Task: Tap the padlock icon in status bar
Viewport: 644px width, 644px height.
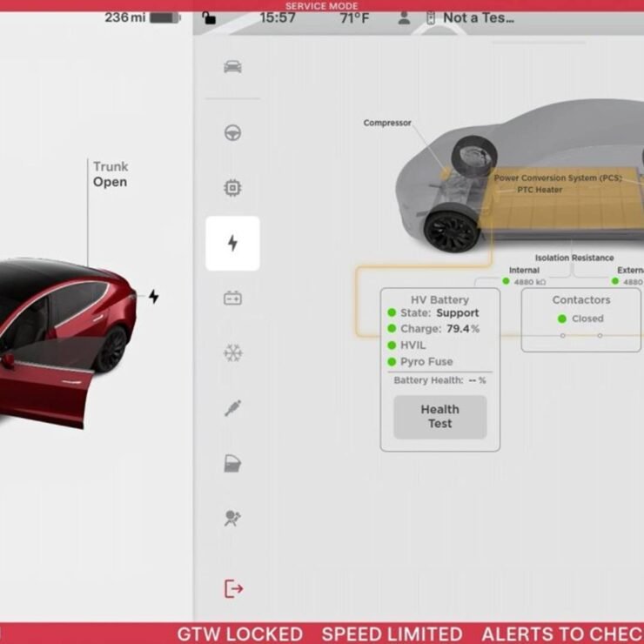Action: [209, 17]
